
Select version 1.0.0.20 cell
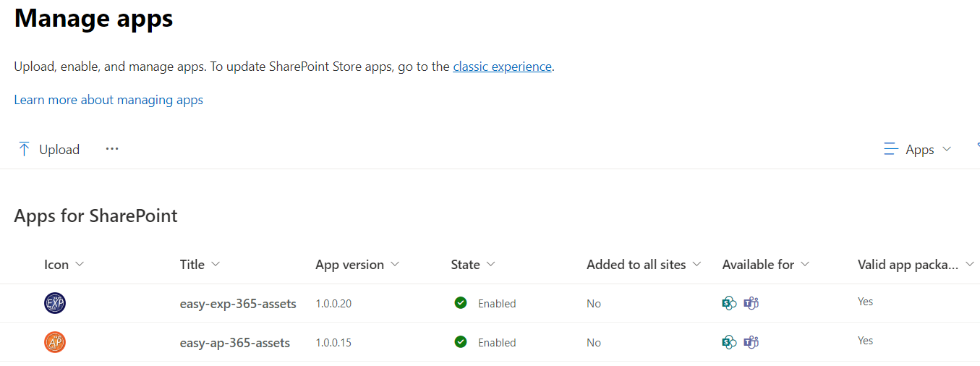[333, 304]
